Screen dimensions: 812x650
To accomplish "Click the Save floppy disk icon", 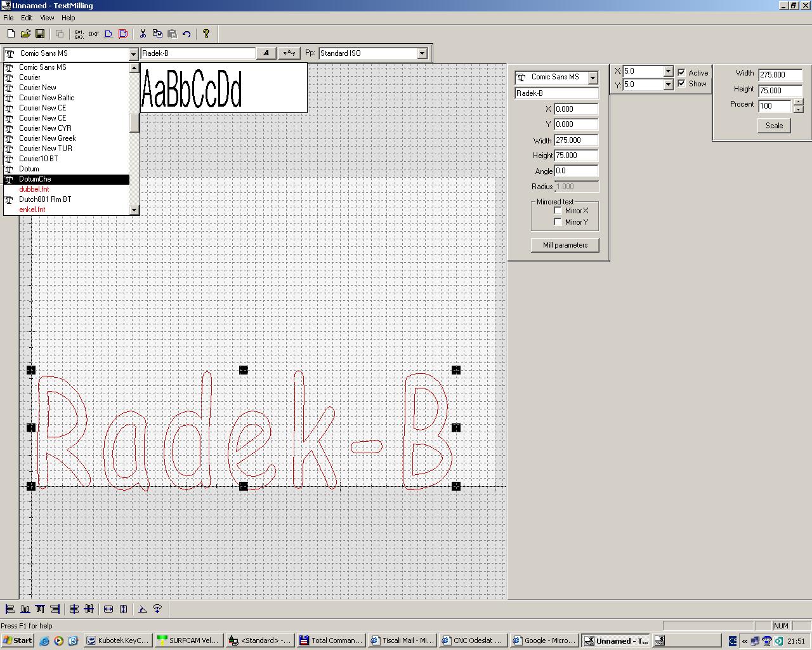I will (x=40, y=34).
